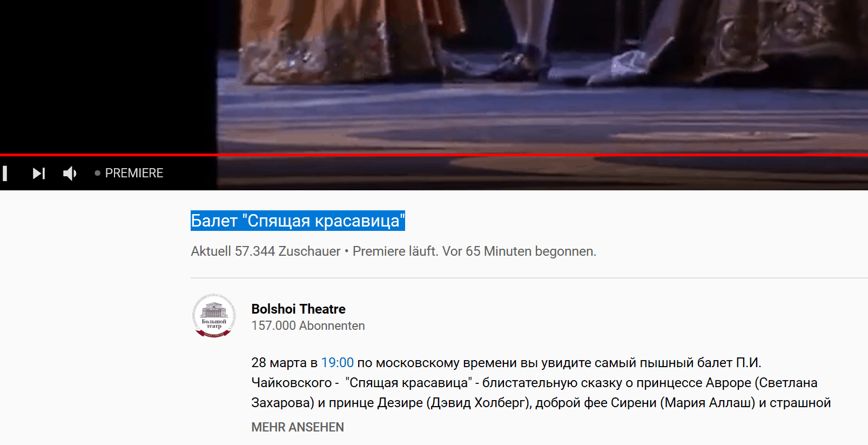The height and width of the screenshot is (445, 868).
Task: Click the partially visible pause button
Action: [x=4, y=173]
